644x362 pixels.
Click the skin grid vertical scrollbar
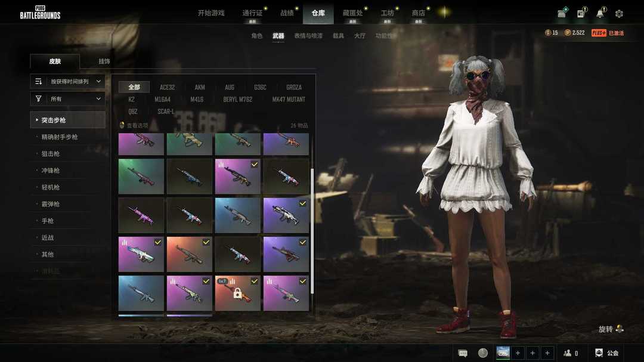312,231
